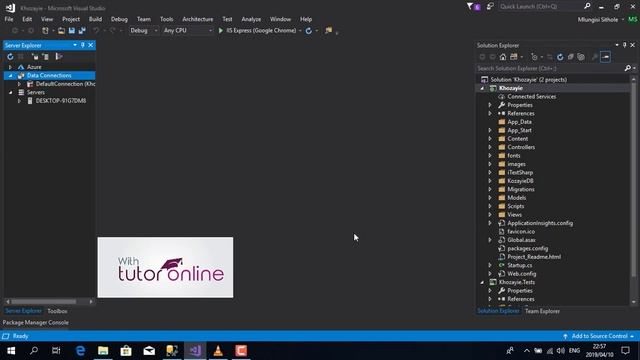Screen dimensions: 640x360
Task: Click Home icon in Solution Explorer toolbar
Action: click(503, 57)
